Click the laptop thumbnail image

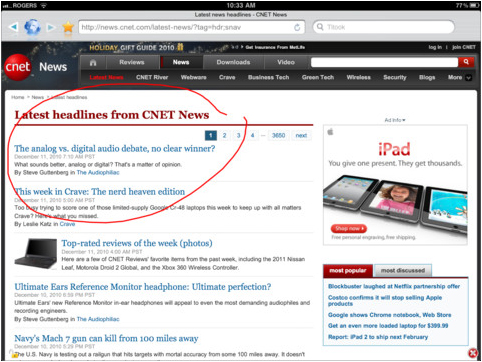pyautogui.click(x=36, y=254)
